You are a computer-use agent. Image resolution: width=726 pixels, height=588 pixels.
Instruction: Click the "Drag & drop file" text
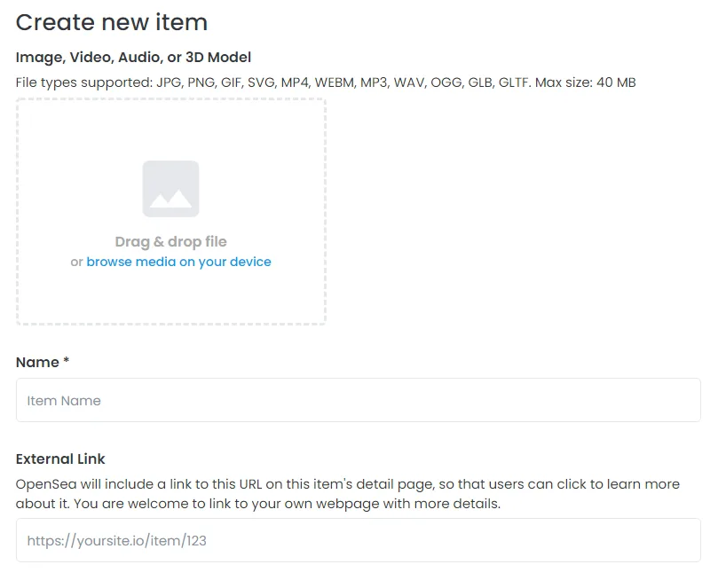tap(170, 241)
